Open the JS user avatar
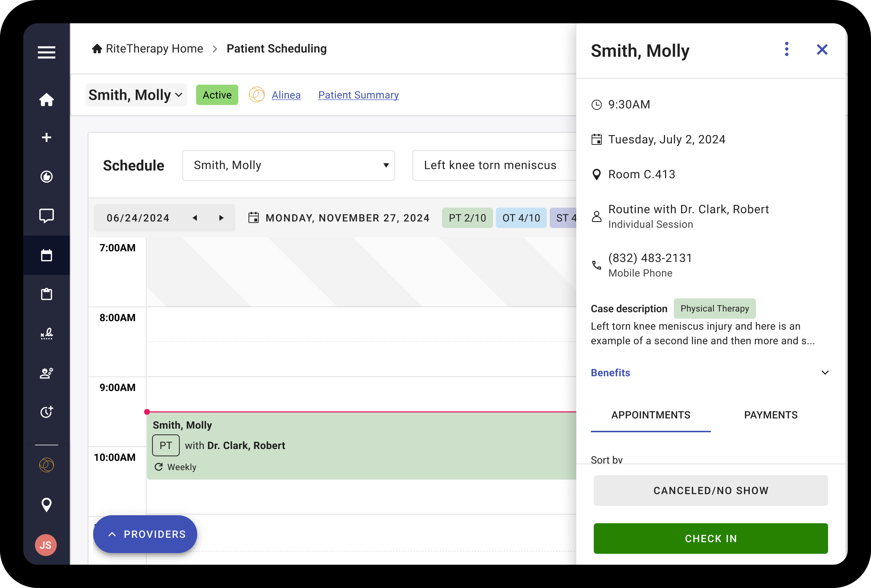The width and height of the screenshot is (871, 588). (x=46, y=545)
